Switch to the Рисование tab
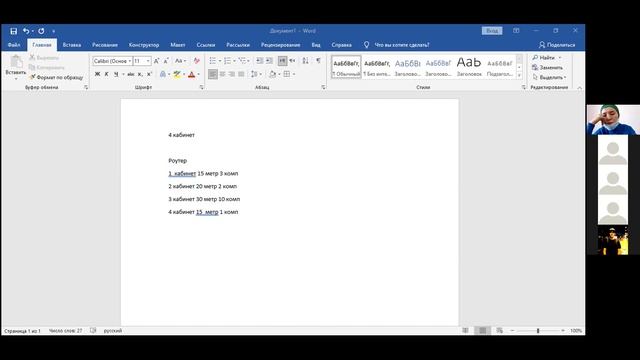 point(105,45)
